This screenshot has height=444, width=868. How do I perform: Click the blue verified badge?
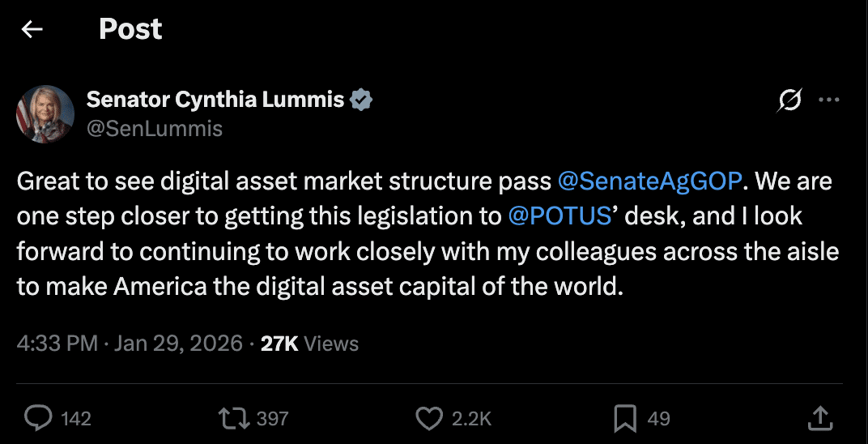coord(361,100)
